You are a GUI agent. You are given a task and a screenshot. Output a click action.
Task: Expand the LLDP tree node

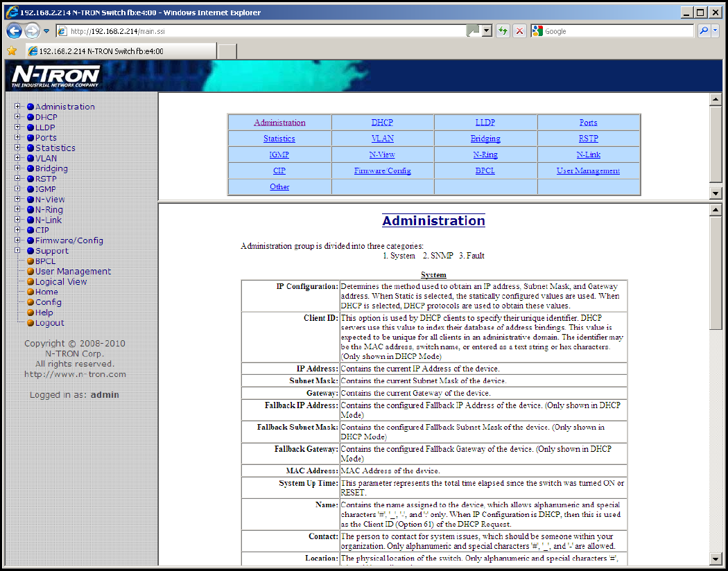click(x=17, y=127)
